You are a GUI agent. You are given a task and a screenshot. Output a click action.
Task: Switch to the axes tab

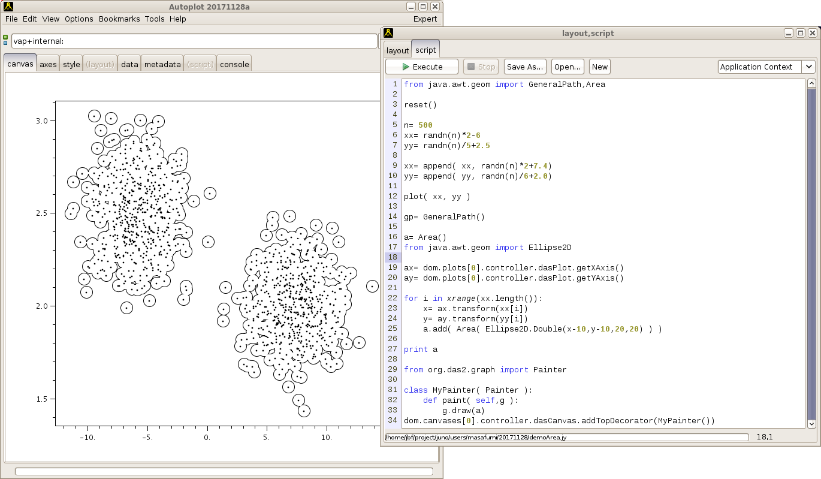(48, 64)
